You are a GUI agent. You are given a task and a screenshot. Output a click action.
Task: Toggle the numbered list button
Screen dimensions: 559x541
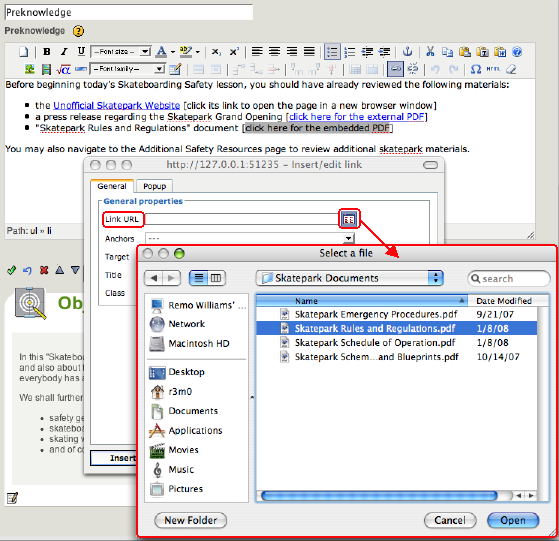click(x=350, y=52)
